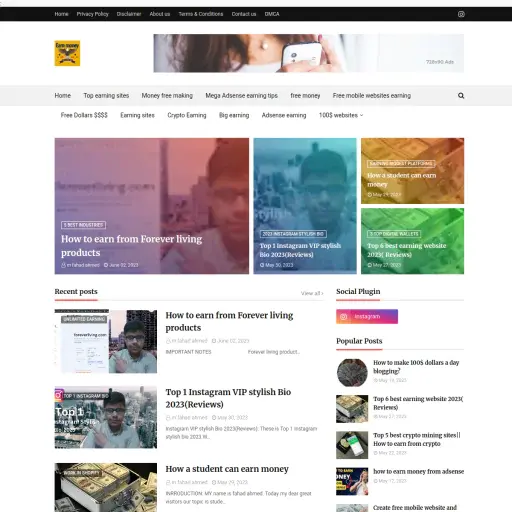The height and width of the screenshot is (512, 512).
Task: Click 100$ a day blogging round thumbnail
Action: click(x=352, y=373)
